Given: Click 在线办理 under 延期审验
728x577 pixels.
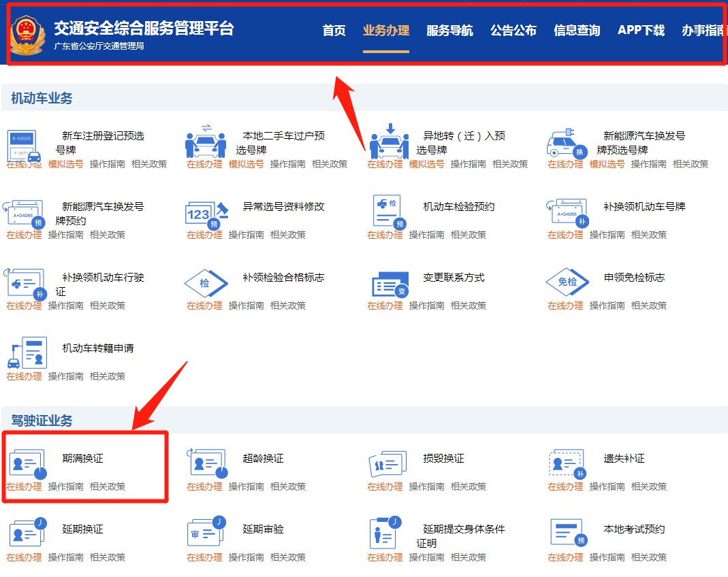Looking at the screenshot, I should click(204, 557).
